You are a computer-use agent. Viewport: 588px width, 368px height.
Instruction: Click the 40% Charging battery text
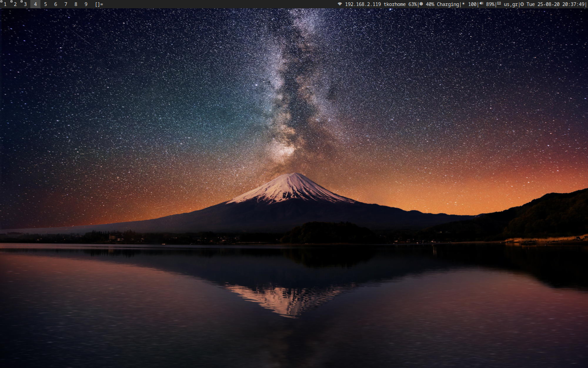442,4
